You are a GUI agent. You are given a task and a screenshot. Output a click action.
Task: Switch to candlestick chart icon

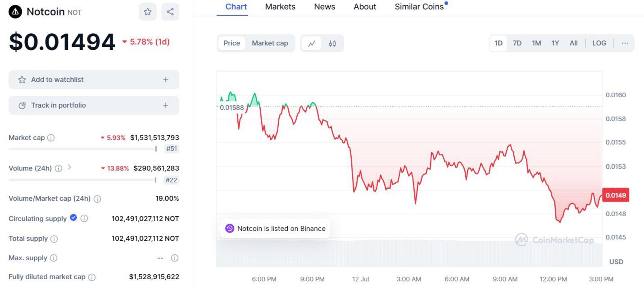tap(332, 43)
